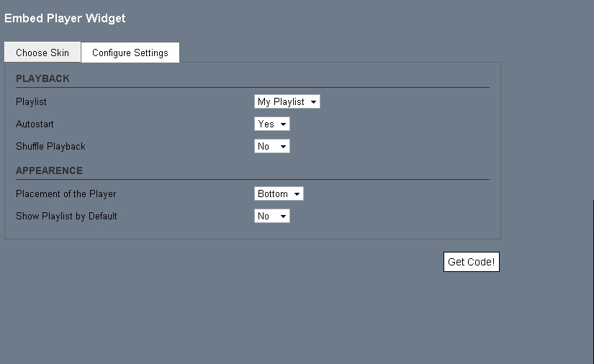Click the Shuffle Playback label text
This screenshot has height=364, width=594.
50,147
